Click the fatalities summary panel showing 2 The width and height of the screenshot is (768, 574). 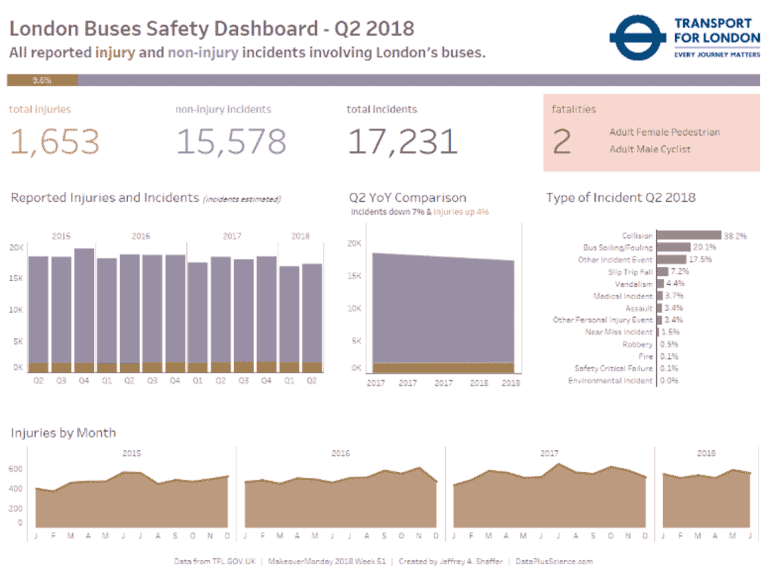coord(651,133)
